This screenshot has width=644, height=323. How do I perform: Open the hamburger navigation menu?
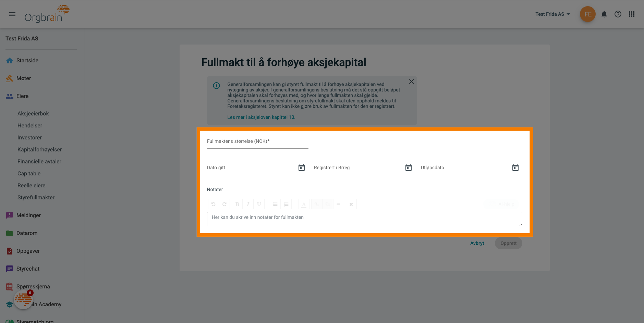click(x=12, y=14)
